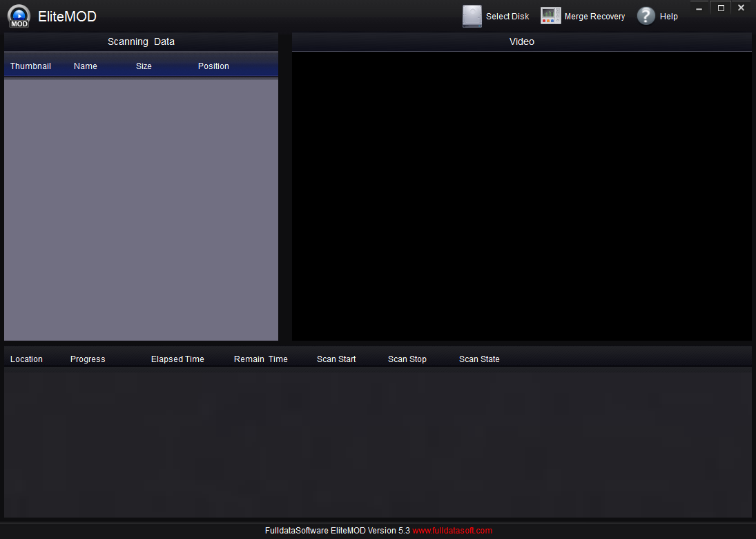The height and width of the screenshot is (539, 756).
Task: Click the Scanning Data panel title
Action: [x=141, y=41]
